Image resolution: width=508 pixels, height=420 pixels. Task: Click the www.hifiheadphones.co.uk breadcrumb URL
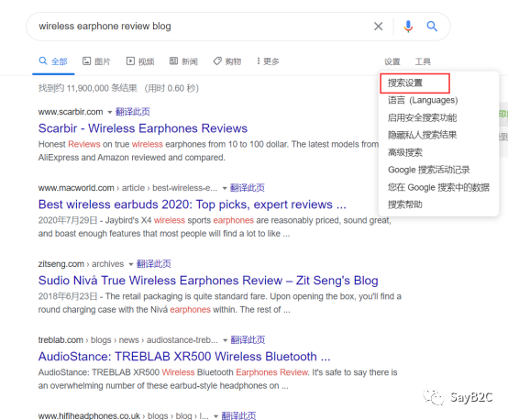pos(124,415)
